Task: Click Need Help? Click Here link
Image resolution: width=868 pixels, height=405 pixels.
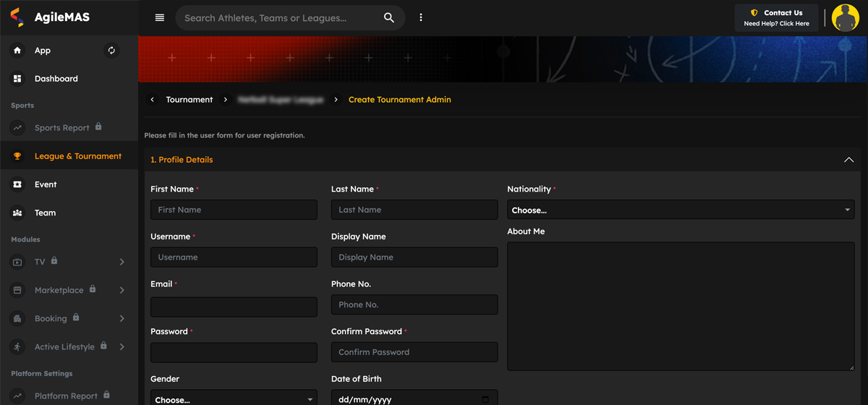Action: click(x=777, y=24)
